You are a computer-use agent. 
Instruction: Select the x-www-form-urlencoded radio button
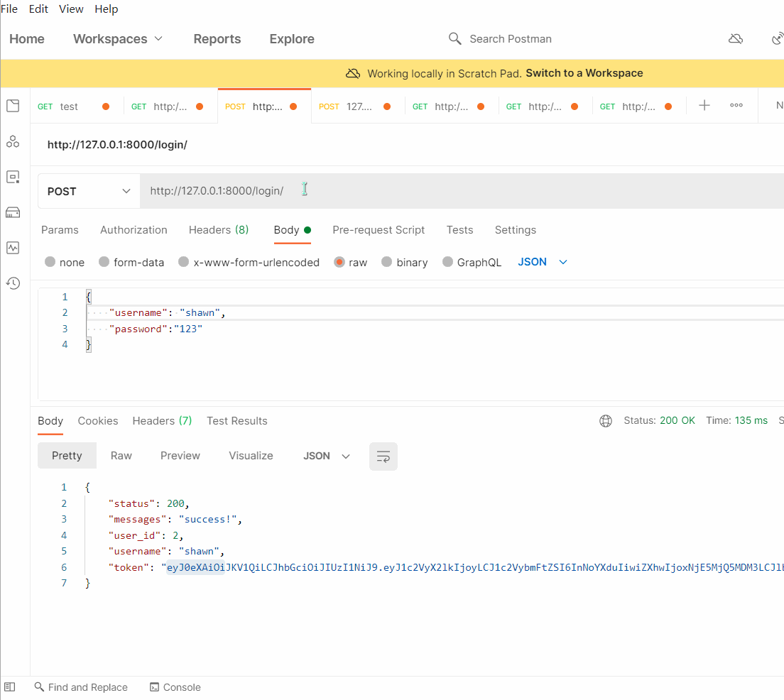(184, 262)
